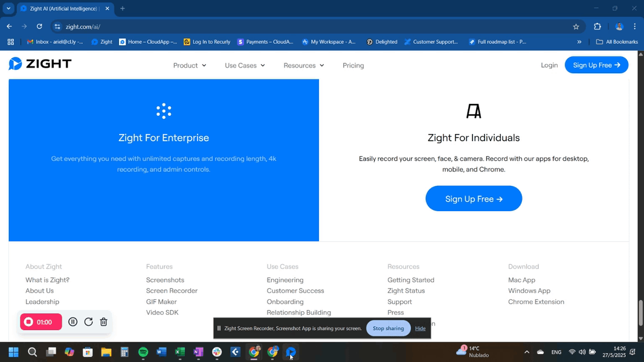Image resolution: width=644 pixels, height=362 pixels.
Task: Open the My Workspace bookmark
Action: click(x=329, y=42)
